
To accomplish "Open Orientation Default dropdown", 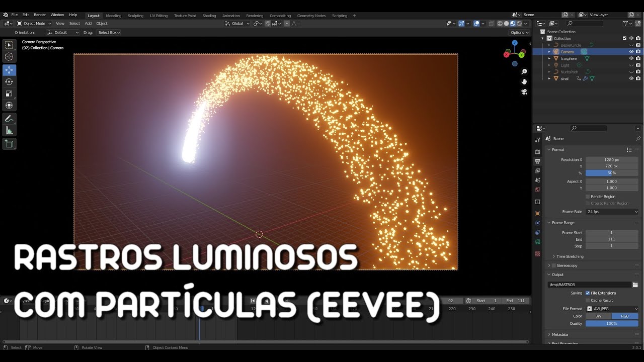I will pos(63,33).
